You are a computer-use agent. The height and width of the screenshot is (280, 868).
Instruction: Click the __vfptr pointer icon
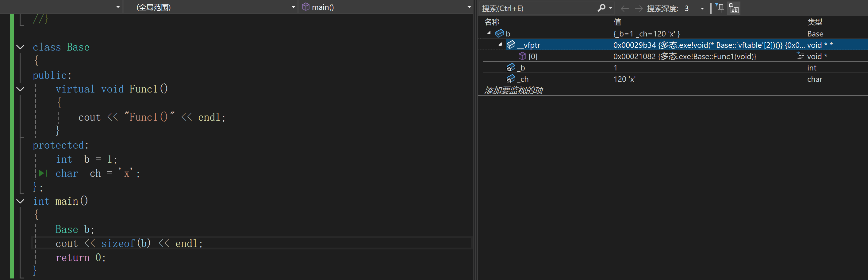point(511,44)
